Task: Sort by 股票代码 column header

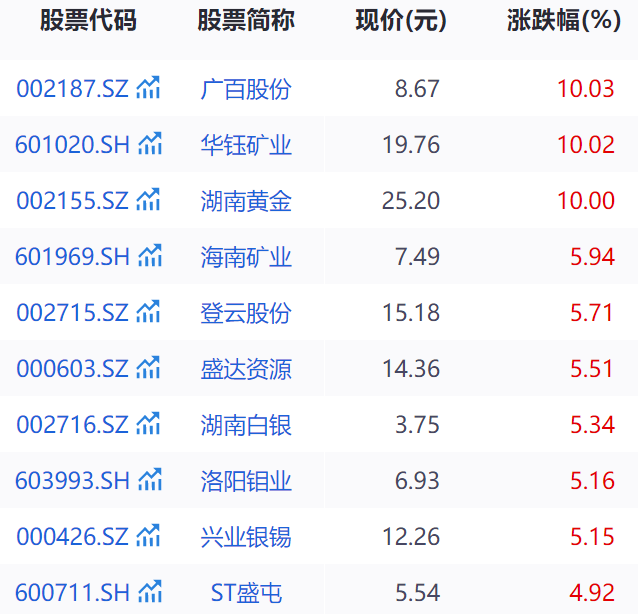Action: 88,20
